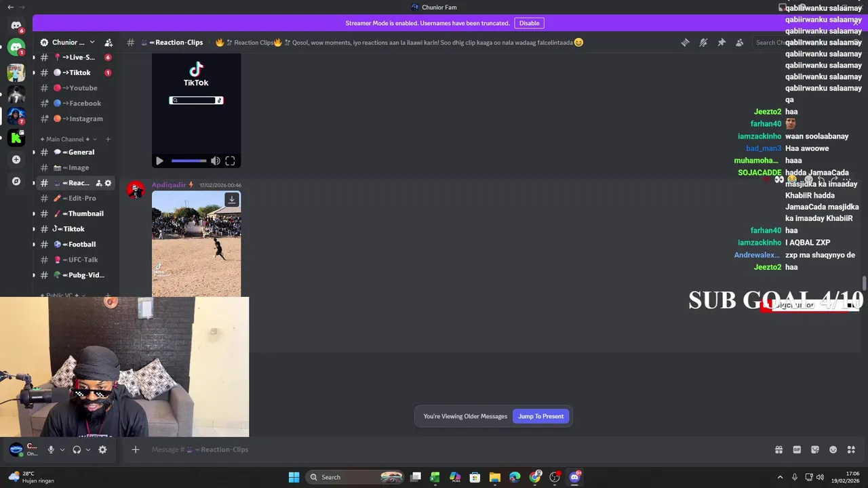Open the Kick logo server icon
868x488 pixels.
[x=16, y=138]
